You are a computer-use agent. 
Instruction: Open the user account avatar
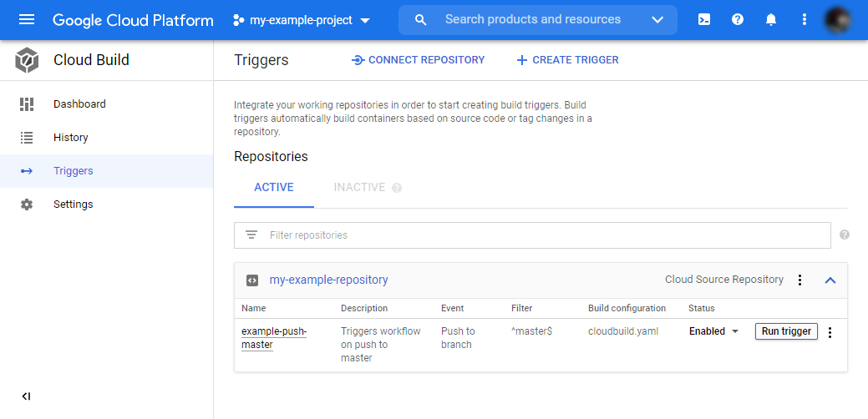[837, 20]
